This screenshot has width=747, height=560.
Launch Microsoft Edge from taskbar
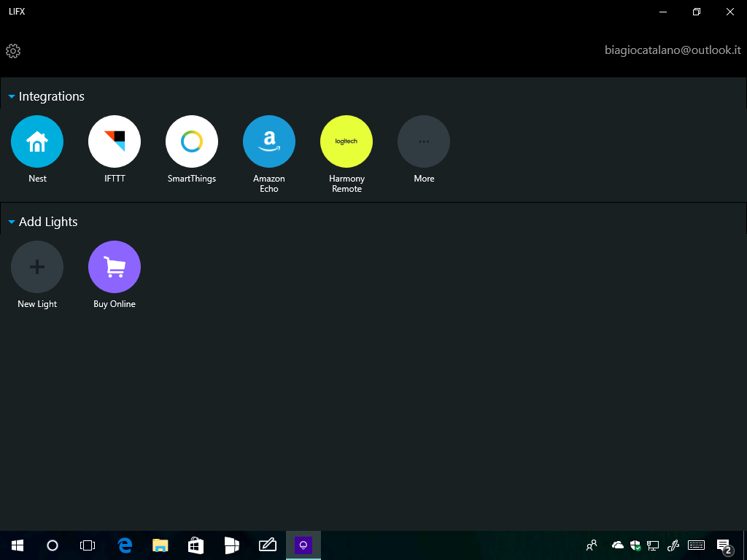pos(125,545)
